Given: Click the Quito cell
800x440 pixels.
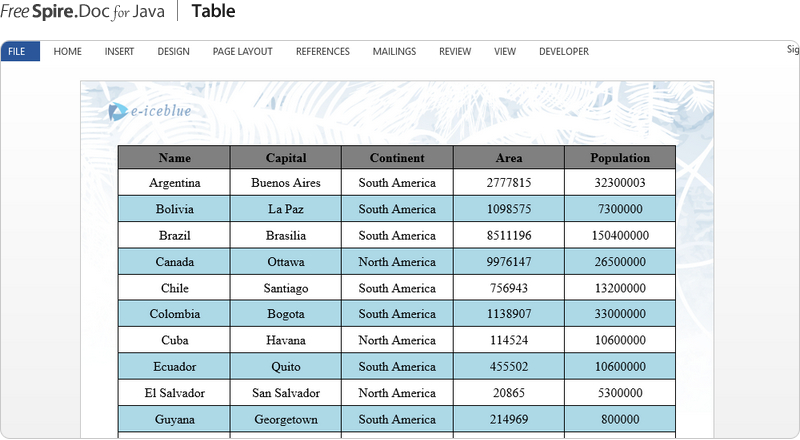Looking at the screenshot, I should pos(286,366).
